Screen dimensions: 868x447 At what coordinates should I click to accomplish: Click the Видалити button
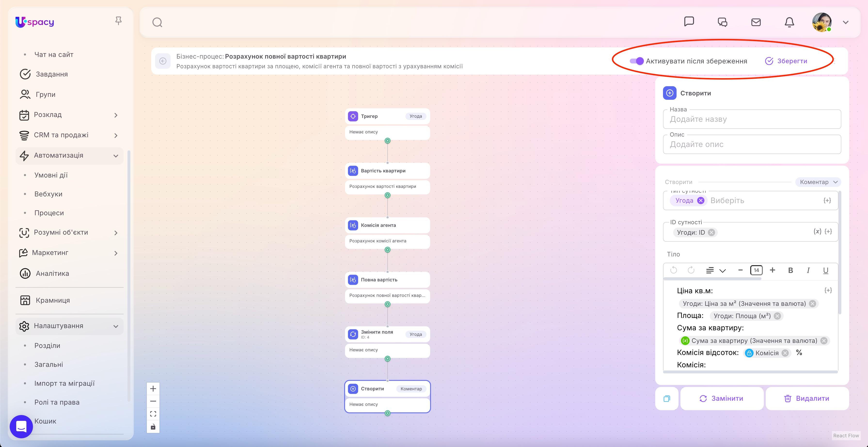(x=807, y=399)
